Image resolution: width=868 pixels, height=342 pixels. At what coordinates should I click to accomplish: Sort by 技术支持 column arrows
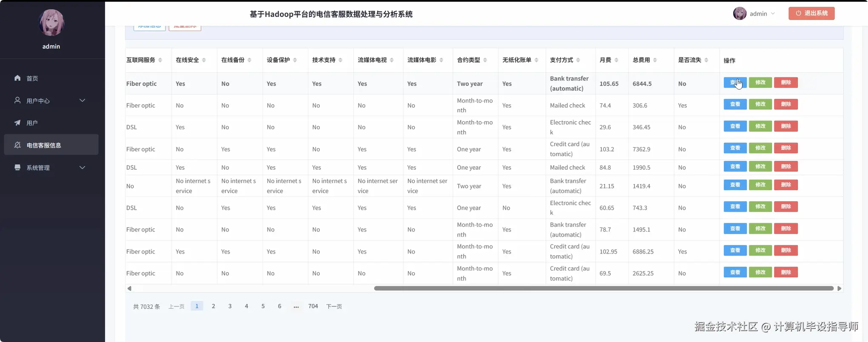[x=341, y=60]
